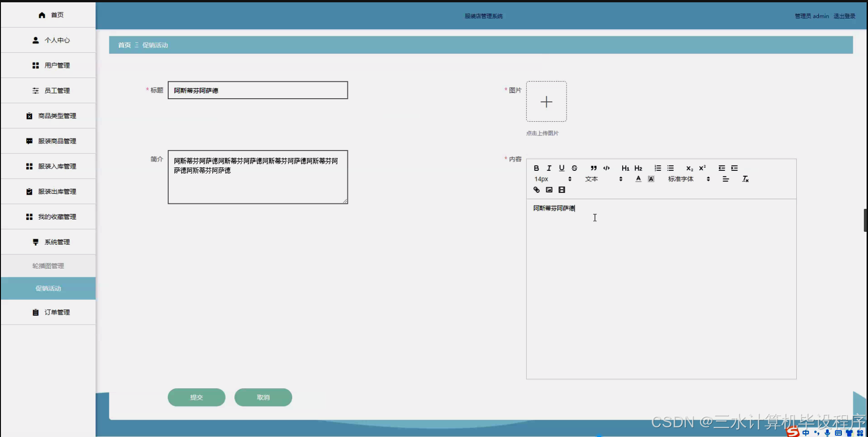Underline the selected text
This screenshot has width=868, height=437.
point(562,168)
